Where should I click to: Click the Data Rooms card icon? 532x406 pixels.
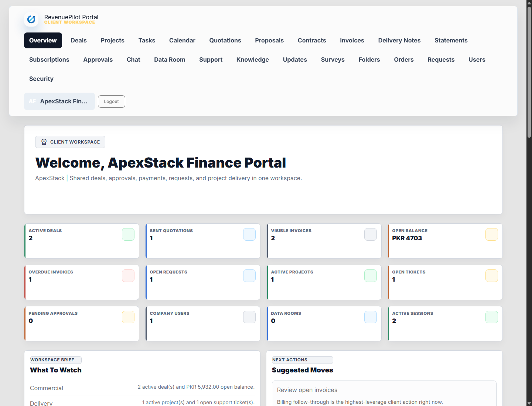(371, 317)
